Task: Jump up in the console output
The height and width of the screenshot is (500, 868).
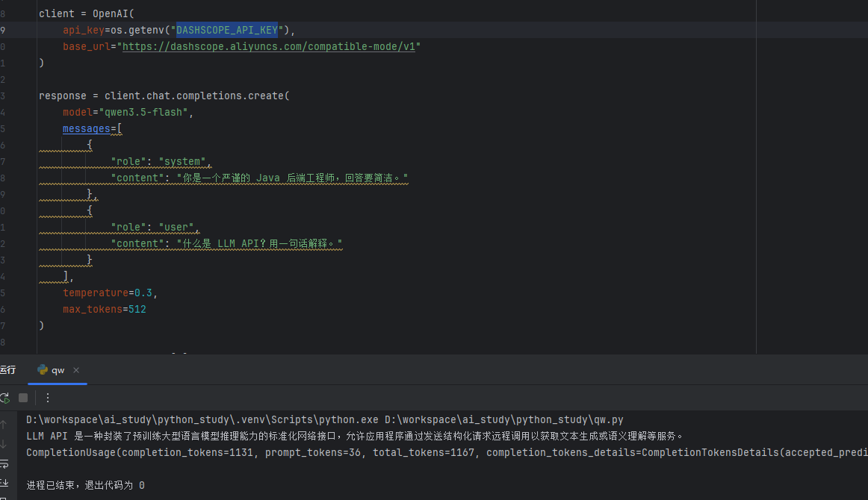Action: [x=3, y=425]
